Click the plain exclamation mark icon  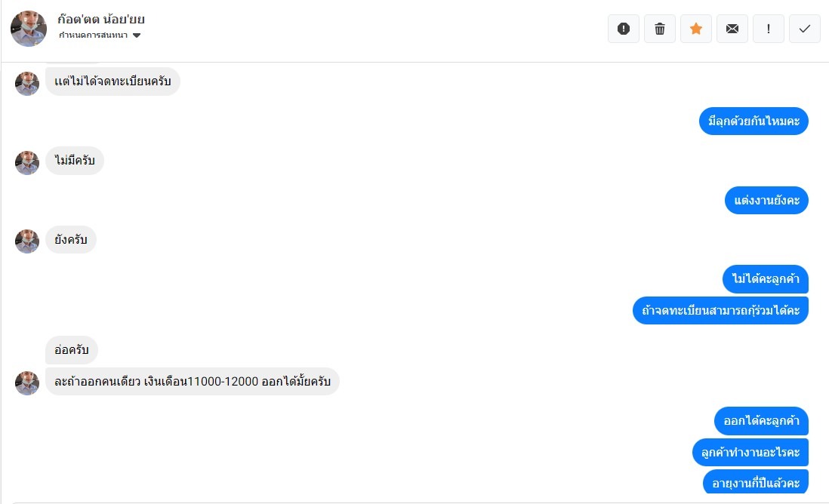pos(769,29)
